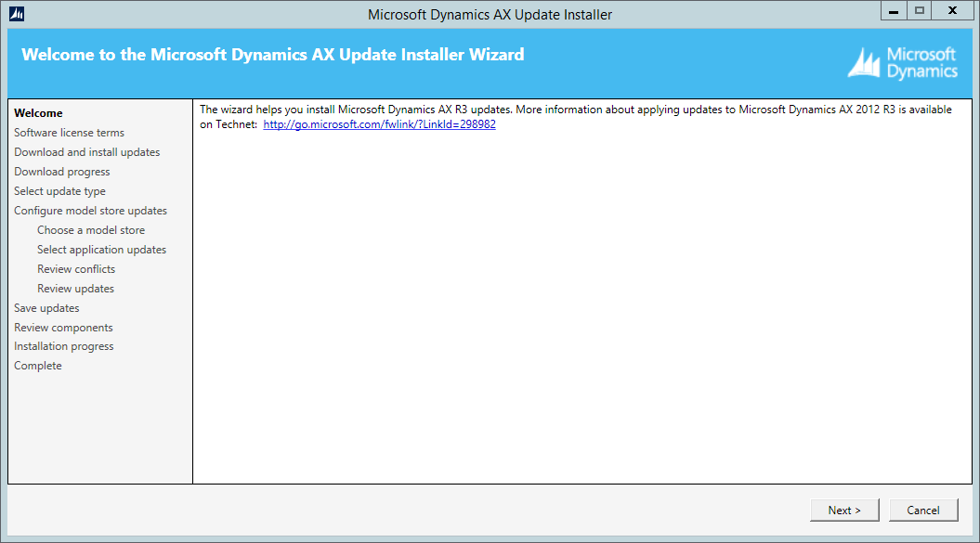This screenshot has width=980, height=543.
Task: Select Download and install updates step
Action: click(x=87, y=152)
